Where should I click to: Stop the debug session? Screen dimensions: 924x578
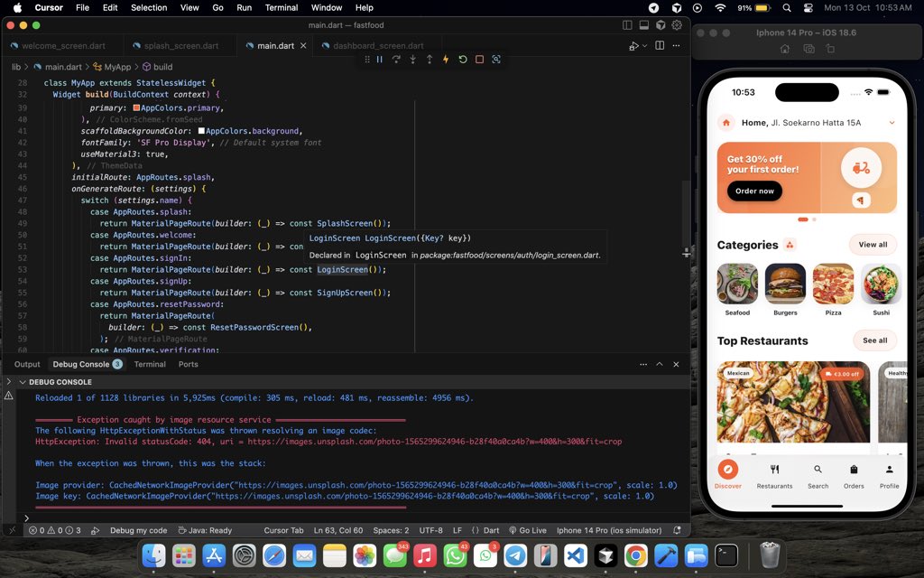tap(479, 60)
